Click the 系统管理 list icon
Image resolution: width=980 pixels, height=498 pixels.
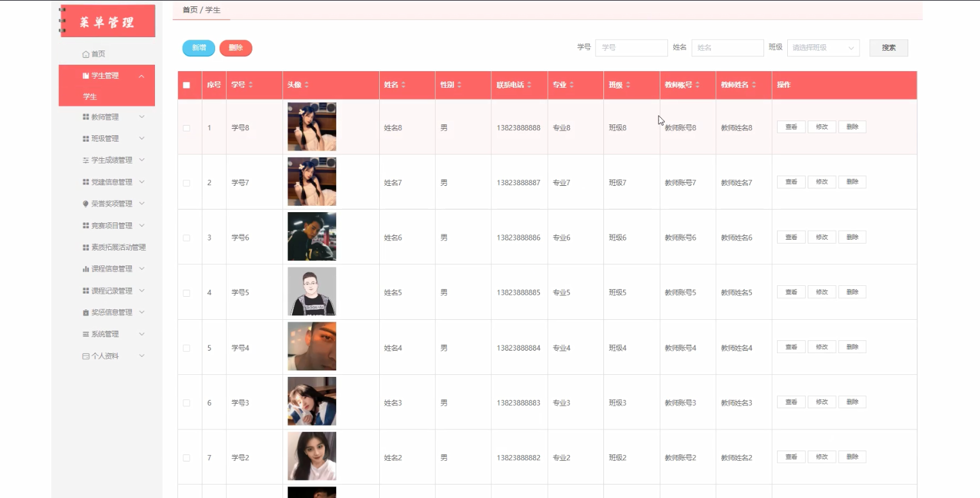(x=86, y=334)
